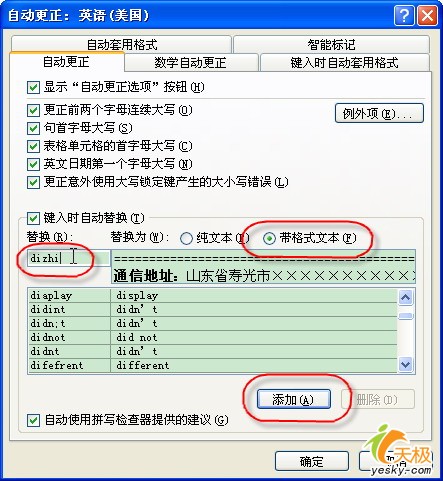Click the help question mark icon
This screenshot has height=481, width=443.
pos(404,15)
